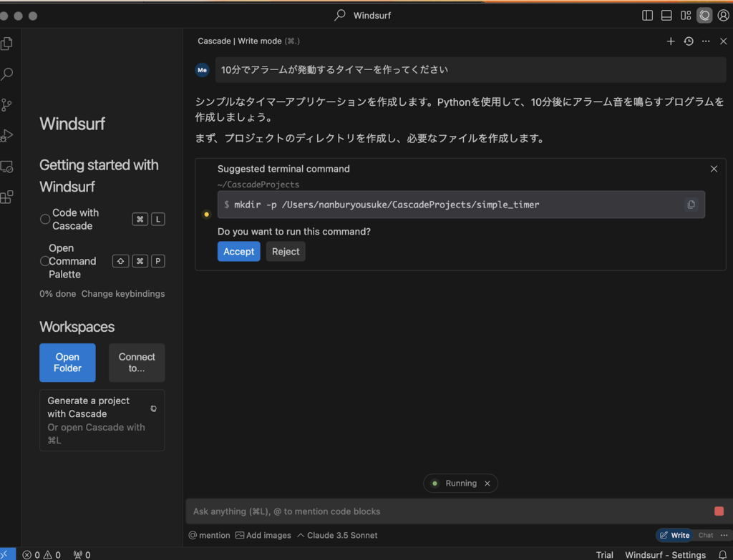The height and width of the screenshot is (560, 733).
Task: Open Run and Debug view
Action: click(6, 135)
